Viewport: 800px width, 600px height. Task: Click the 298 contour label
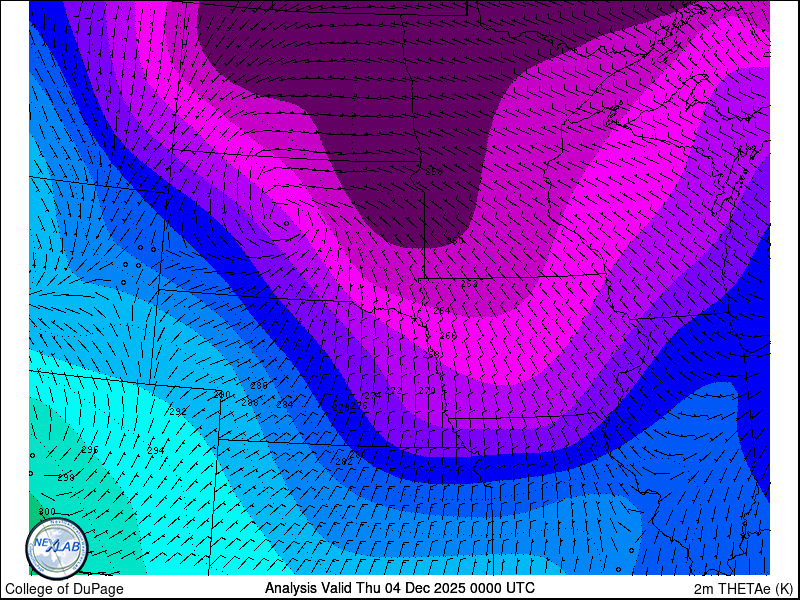point(66,478)
